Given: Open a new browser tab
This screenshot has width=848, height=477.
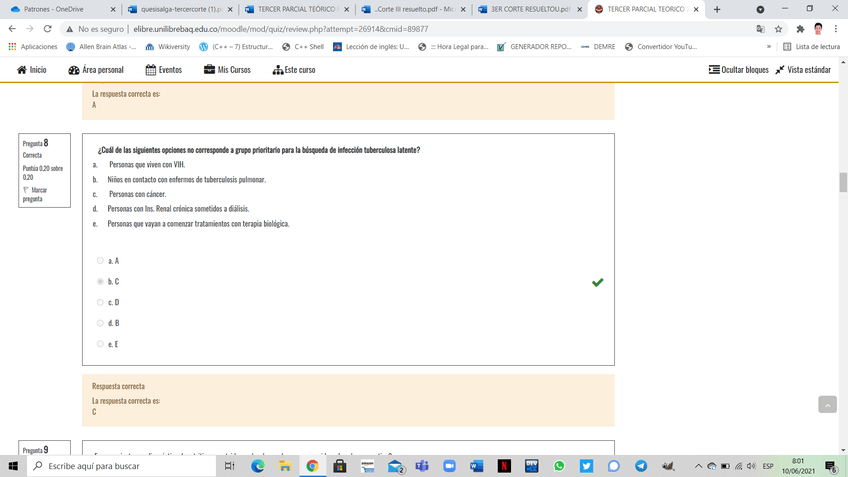Looking at the screenshot, I should tap(717, 9).
